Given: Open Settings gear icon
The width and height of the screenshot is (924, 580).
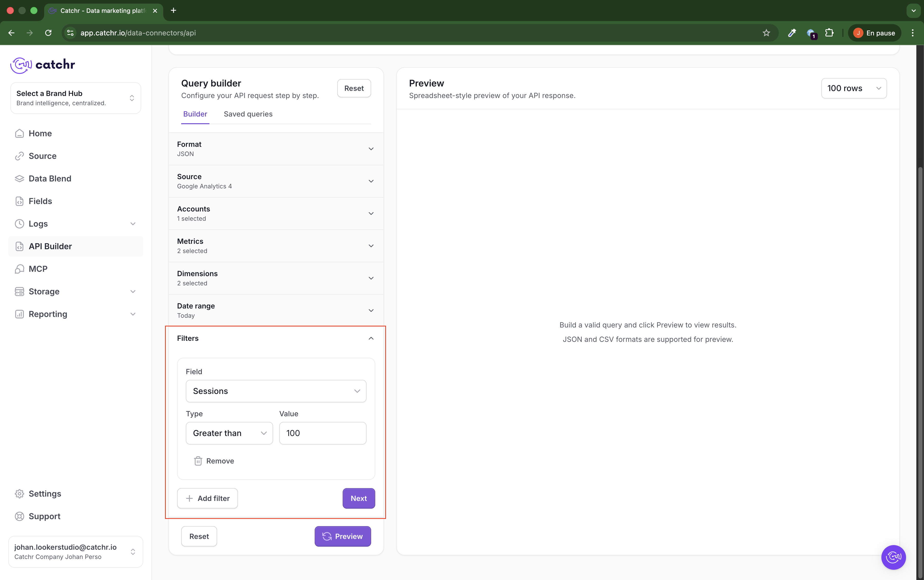Looking at the screenshot, I should pyautogui.click(x=19, y=494).
